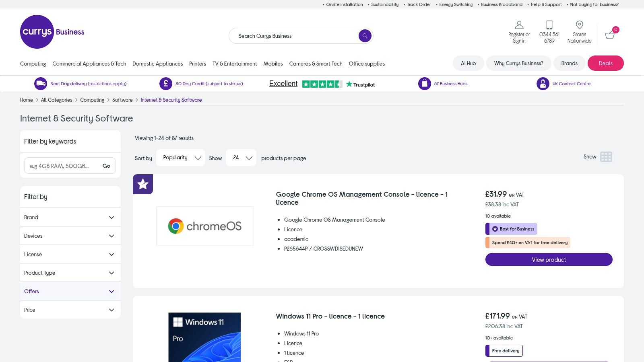
Task: Open the Domestic Appliances menu
Action: 157,64
